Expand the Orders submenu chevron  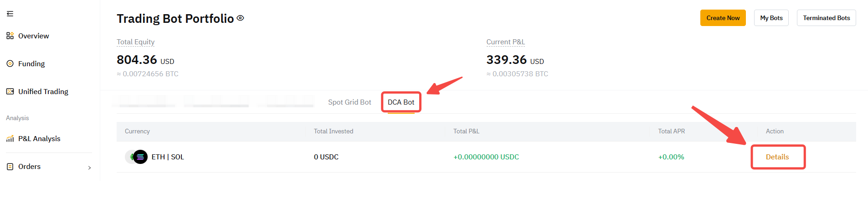(x=89, y=168)
